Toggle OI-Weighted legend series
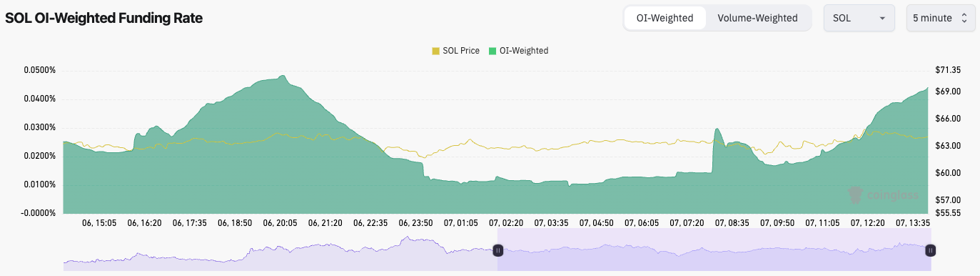Viewport: 980px width, 276px height. [x=518, y=51]
